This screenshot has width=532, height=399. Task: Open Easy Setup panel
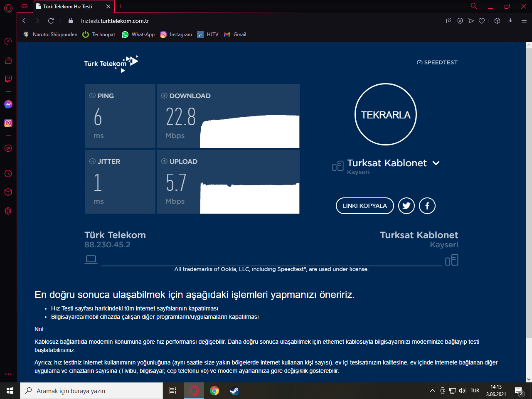pyautogui.click(x=524, y=21)
